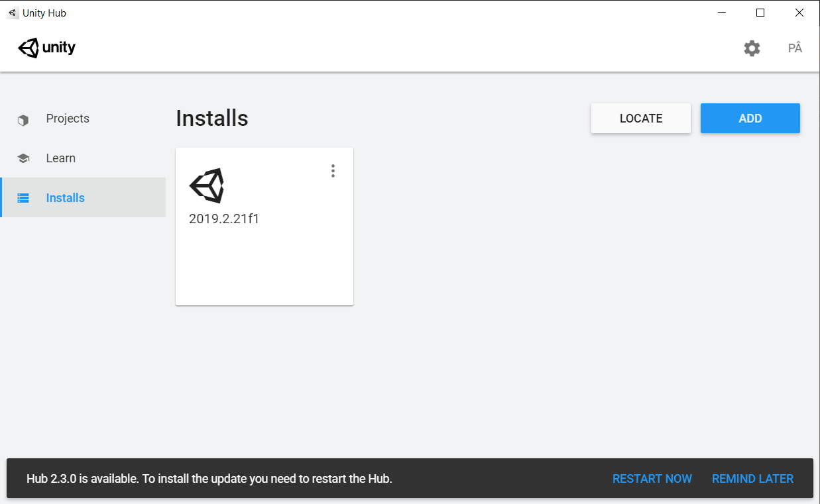Viewport: 820px width, 504px height.
Task: Click the 2019.2.21f1 version label
Action: [224, 219]
